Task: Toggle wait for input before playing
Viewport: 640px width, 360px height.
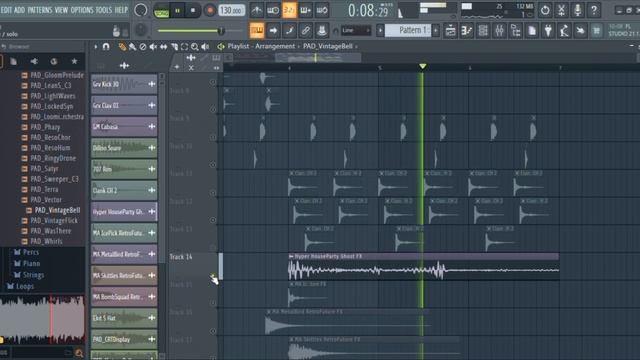Action: tap(273, 10)
